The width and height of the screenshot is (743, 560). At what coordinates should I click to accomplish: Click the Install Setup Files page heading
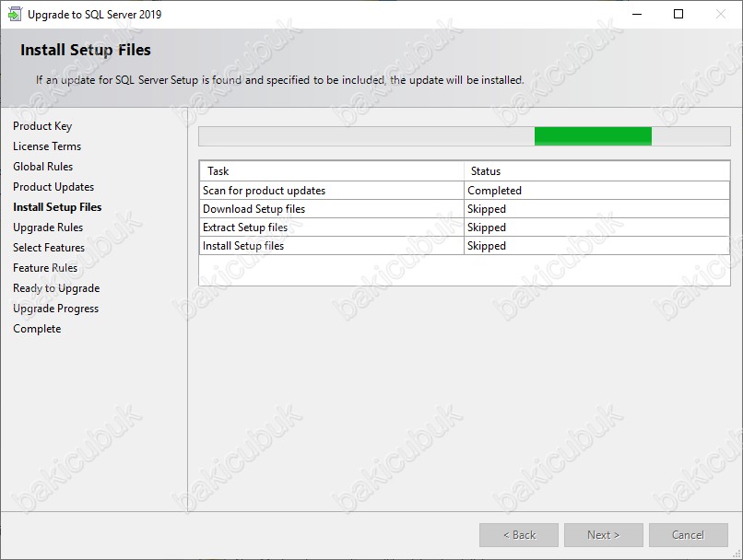(x=86, y=50)
